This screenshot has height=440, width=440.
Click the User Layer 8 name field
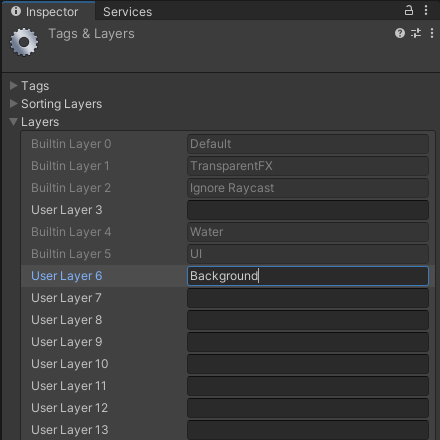(x=308, y=320)
